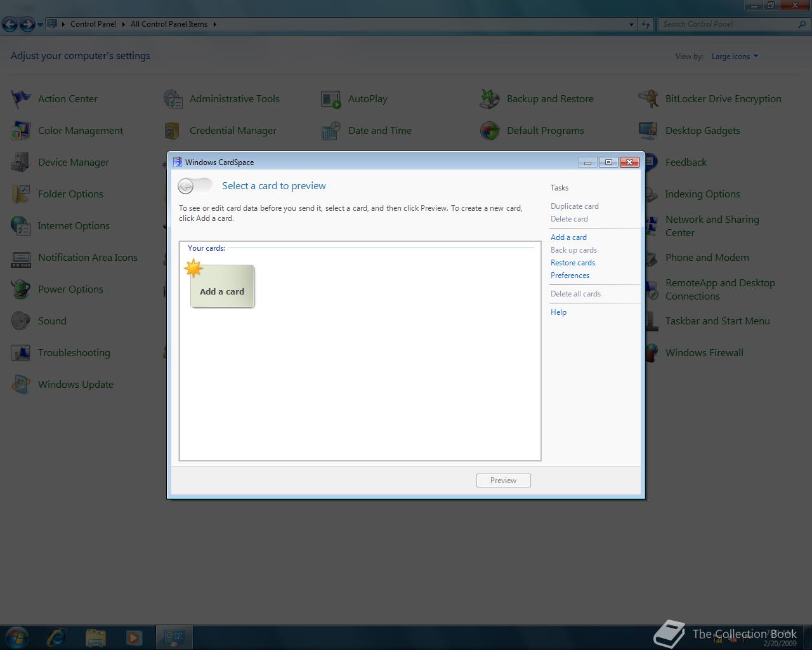Click the Windows Start orb

pos(17,637)
